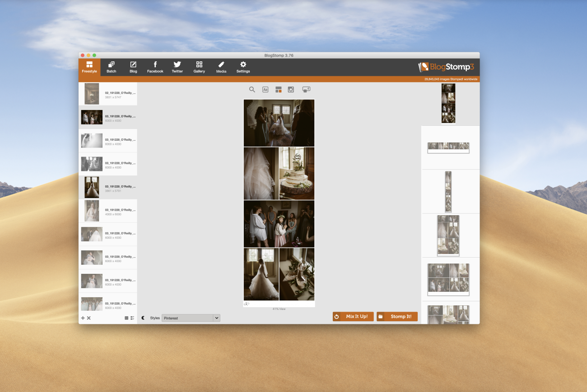Switch to the Batch tab

point(111,67)
